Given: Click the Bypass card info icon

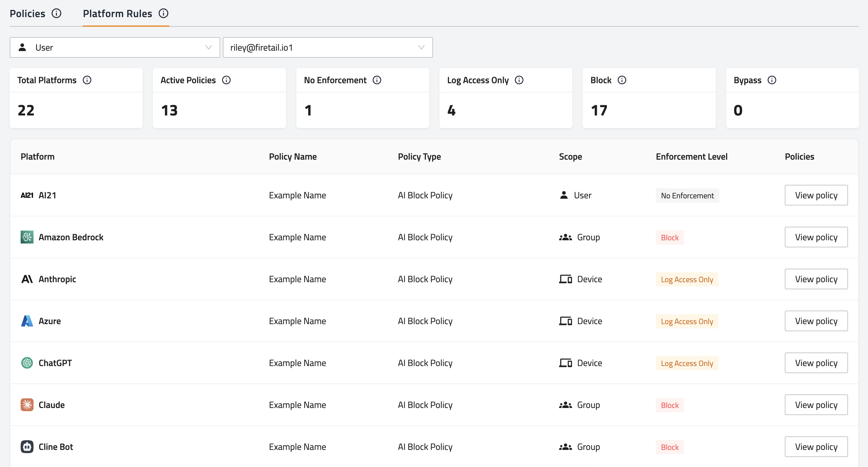Looking at the screenshot, I should coord(772,80).
